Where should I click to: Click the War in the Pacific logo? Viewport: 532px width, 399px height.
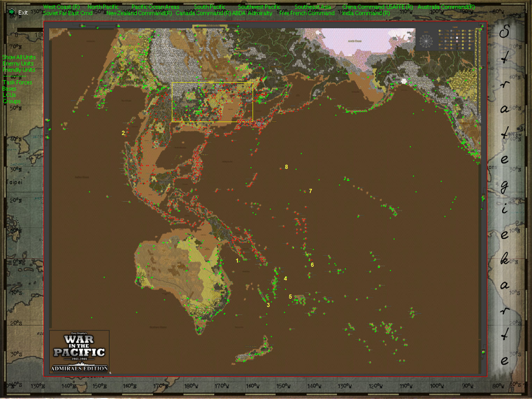[x=79, y=352]
